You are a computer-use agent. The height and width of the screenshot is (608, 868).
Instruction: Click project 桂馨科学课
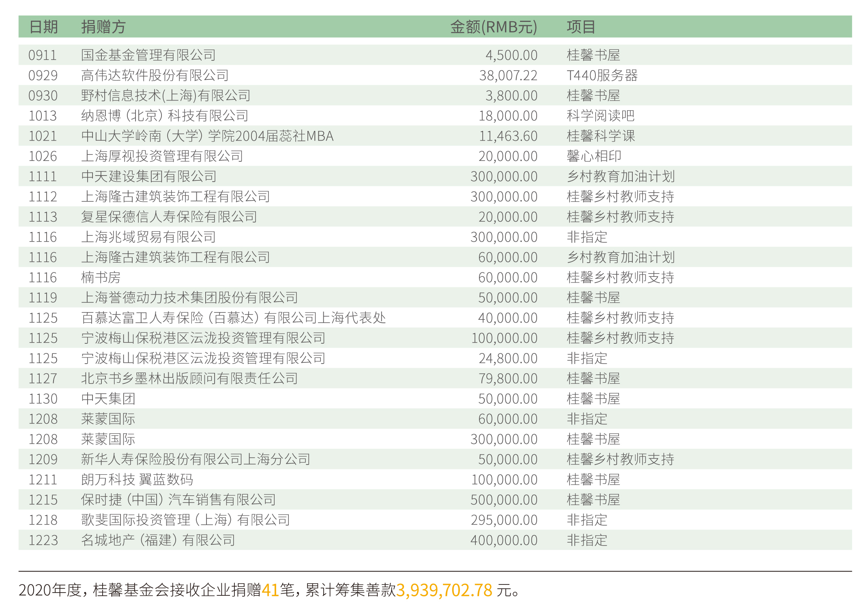click(x=601, y=136)
